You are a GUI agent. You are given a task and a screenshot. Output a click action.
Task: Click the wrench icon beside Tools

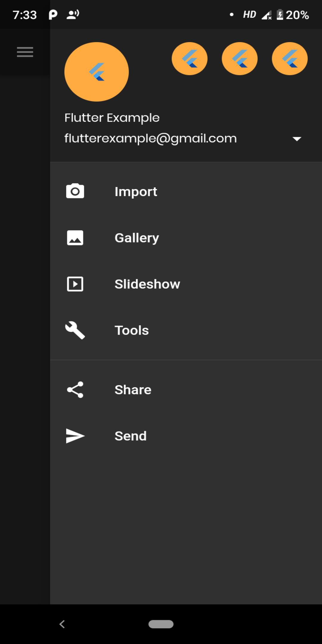click(75, 330)
